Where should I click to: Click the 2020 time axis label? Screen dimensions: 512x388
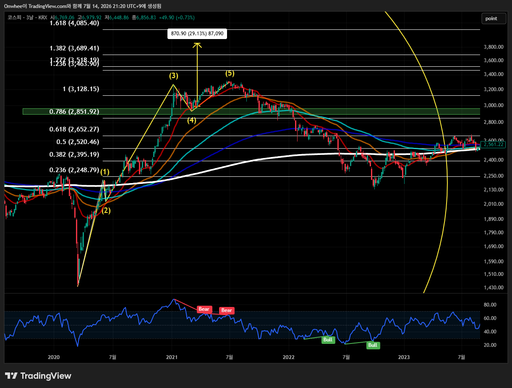pyautogui.click(x=54, y=357)
